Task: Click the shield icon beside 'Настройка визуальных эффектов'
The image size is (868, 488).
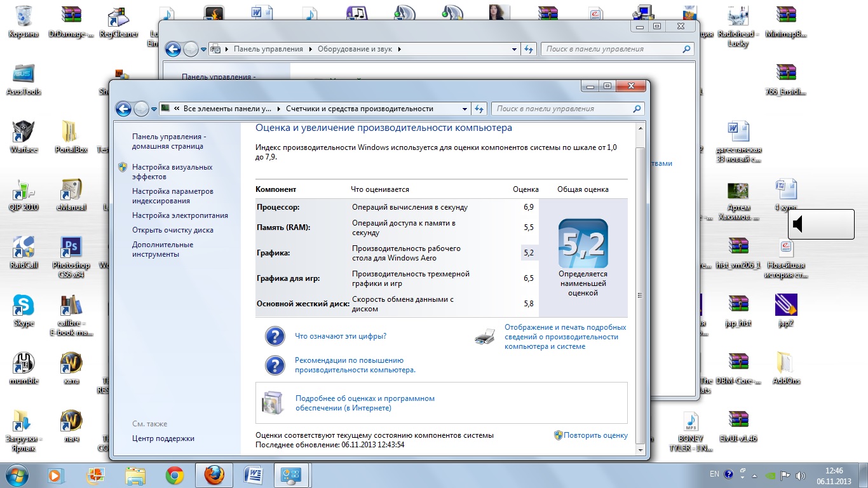Action: click(x=123, y=167)
